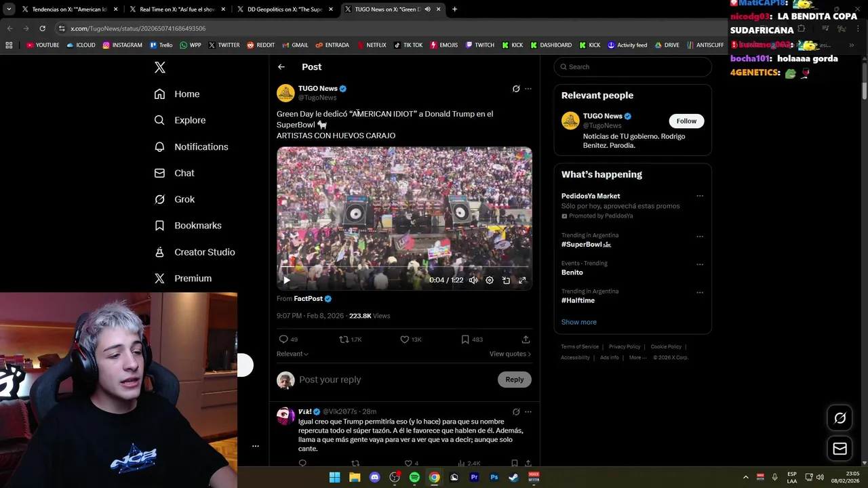
Task: Expand the Relevant sort dropdown
Action: click(292, 354)
